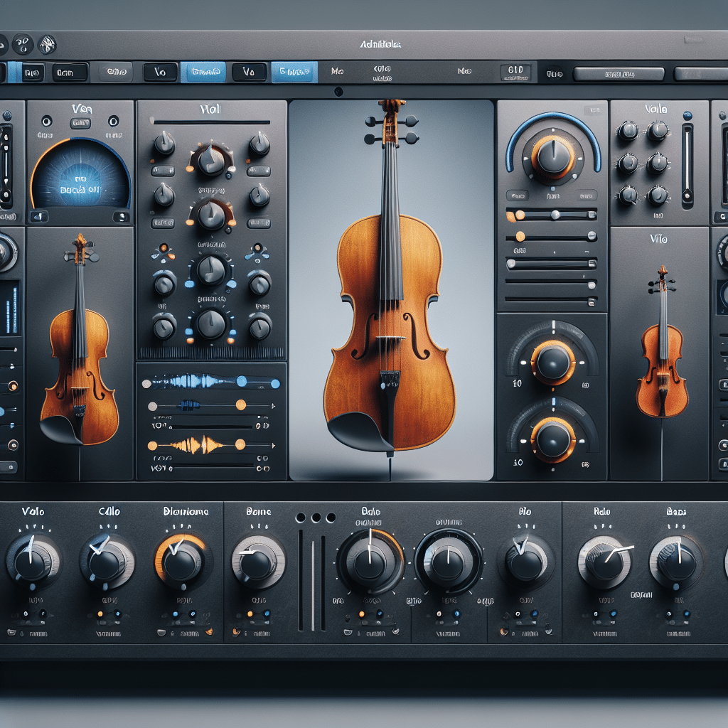Click the left dot-cluster icon in the Viol panel
This screenshot has height=728, width=728.
click(x=163, y=252)
